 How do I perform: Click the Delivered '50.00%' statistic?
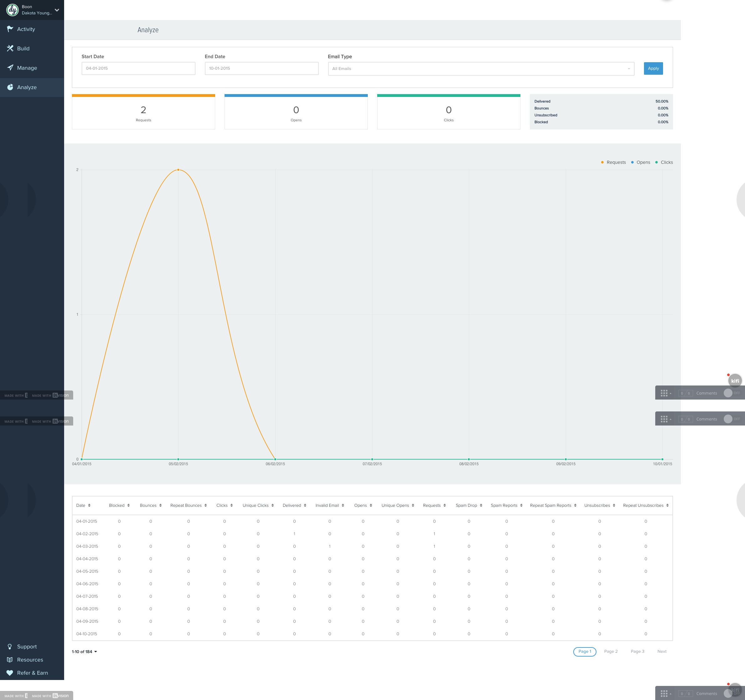pos(662,102)
